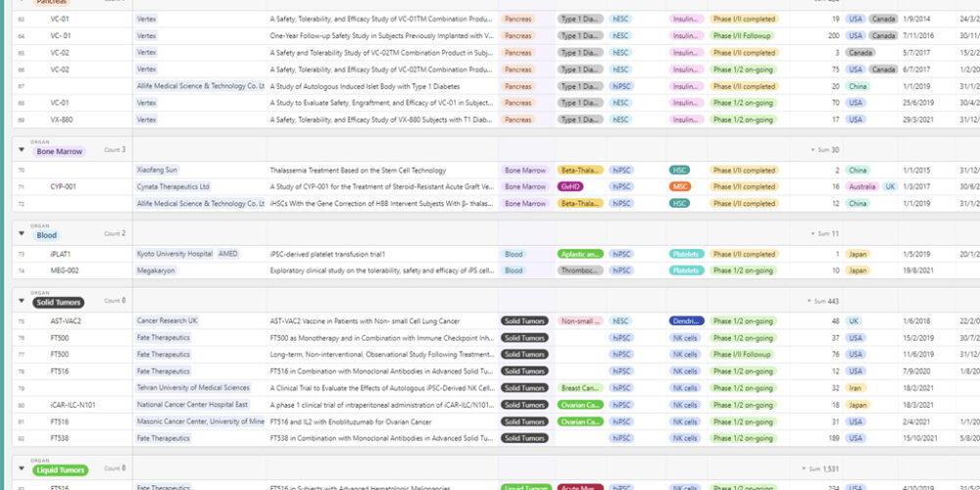Select the Masonic Cancer Center sponsor cell
The height and width of the screenshot is (490, 980).
[200, 421]
